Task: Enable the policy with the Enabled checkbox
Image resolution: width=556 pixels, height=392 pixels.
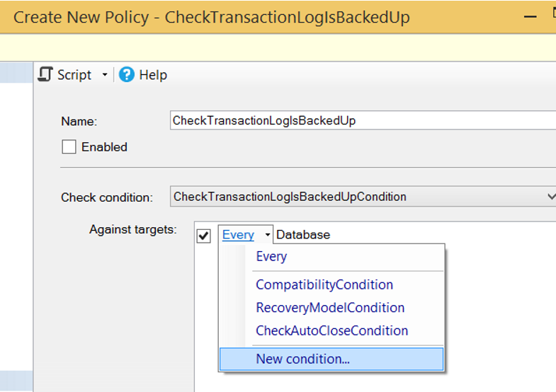Action: [69, 146]
